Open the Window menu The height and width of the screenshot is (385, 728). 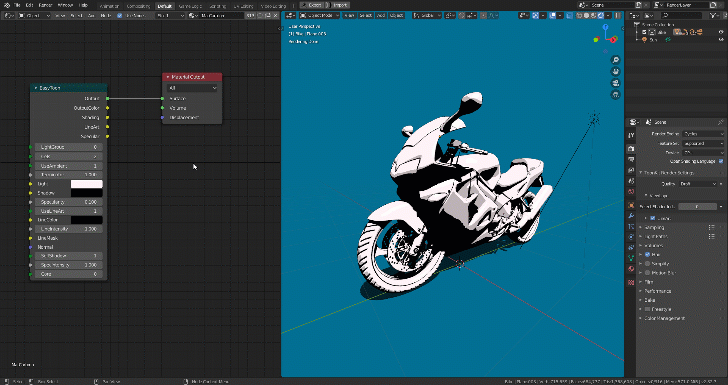65,5
